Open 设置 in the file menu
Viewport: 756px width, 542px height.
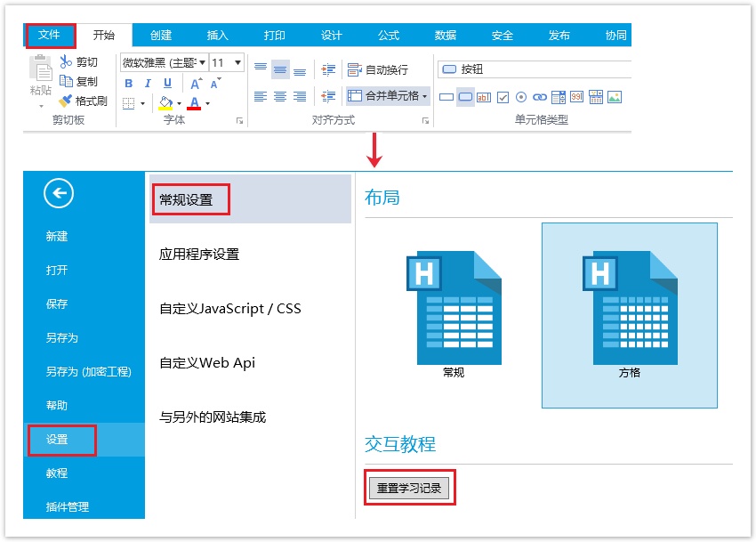84,439
